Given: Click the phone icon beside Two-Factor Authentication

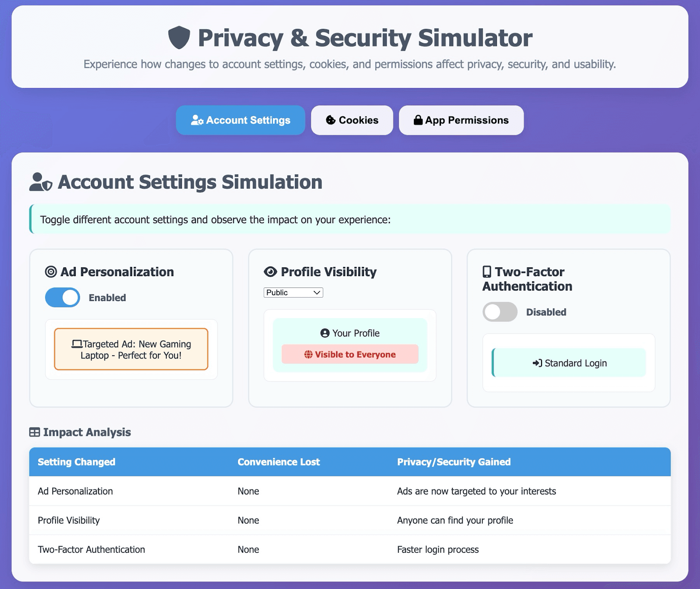Looking at the screenshot, I should [x=487, y=272].
